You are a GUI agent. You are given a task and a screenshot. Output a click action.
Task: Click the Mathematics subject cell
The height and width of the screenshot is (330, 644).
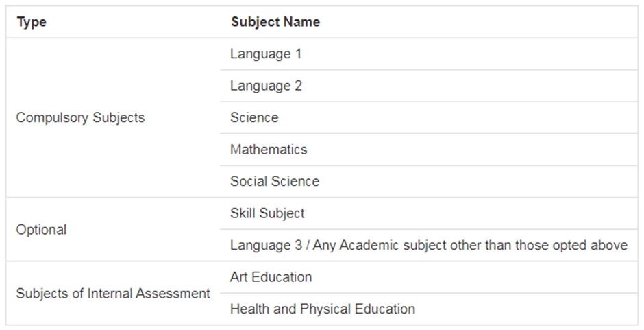(429, 150)
